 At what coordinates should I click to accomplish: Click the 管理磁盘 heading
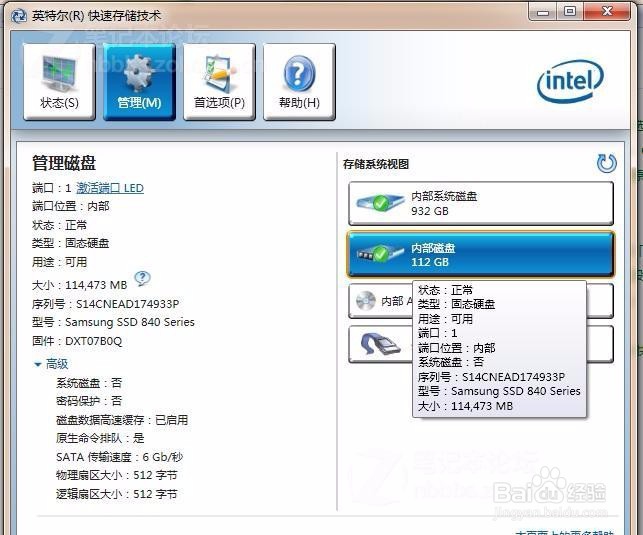[64, 163]
